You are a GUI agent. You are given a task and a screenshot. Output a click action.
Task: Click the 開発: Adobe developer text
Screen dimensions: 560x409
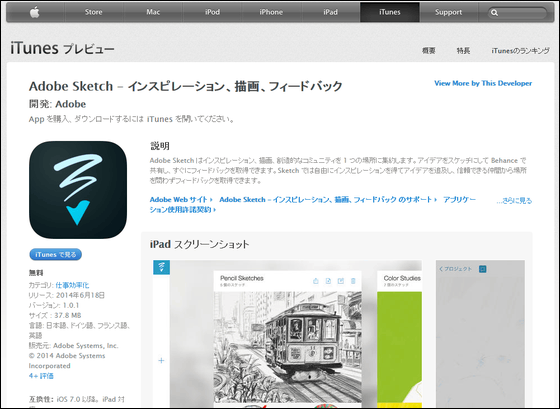click(x=58, y=104)
